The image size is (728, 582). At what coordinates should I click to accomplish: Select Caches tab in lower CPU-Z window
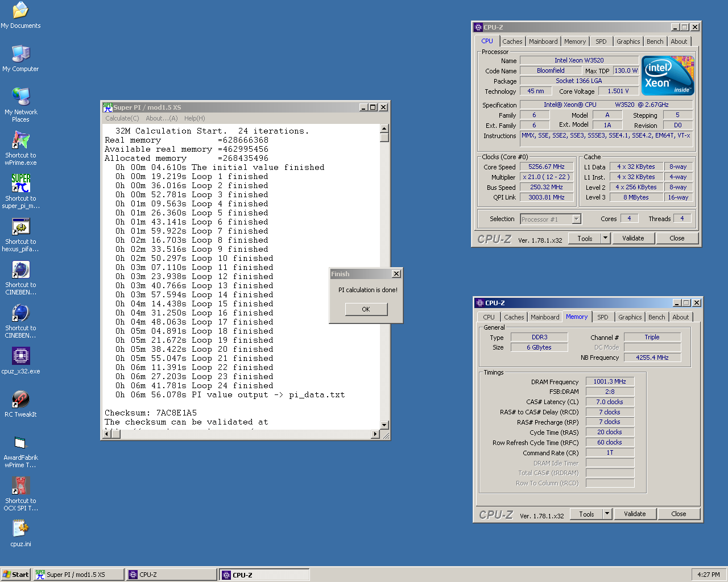514,317
